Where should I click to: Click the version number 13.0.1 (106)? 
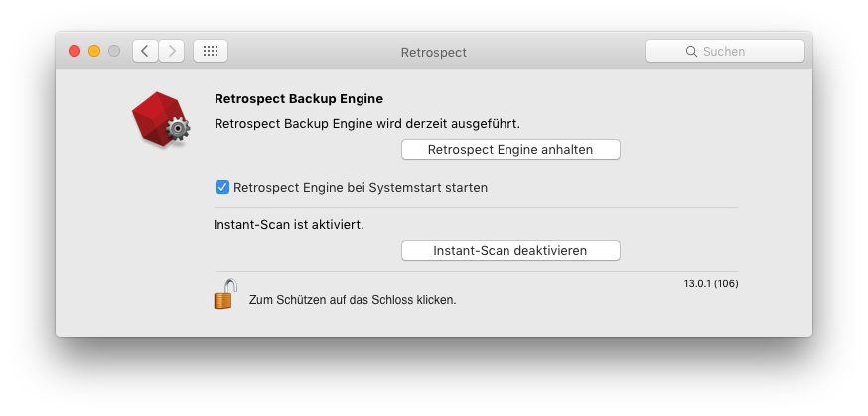coord(710,284)
